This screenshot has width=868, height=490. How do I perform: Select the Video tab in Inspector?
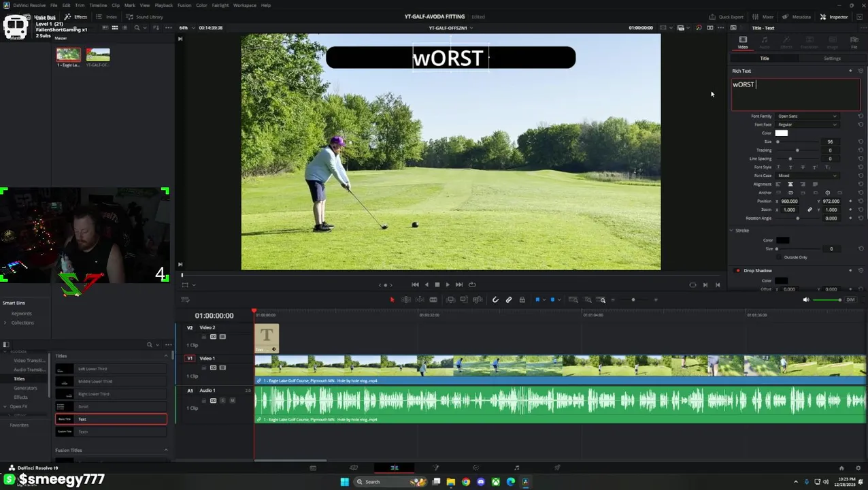743,43
